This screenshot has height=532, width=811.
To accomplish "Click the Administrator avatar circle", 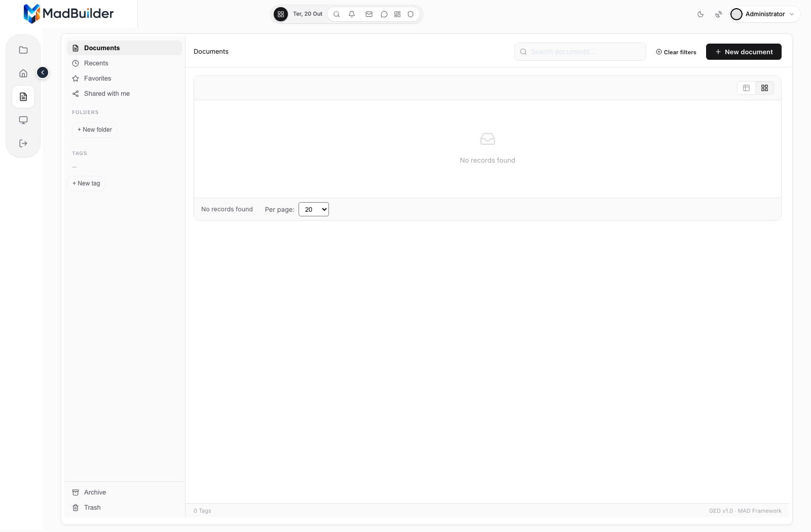I will 736,14.
